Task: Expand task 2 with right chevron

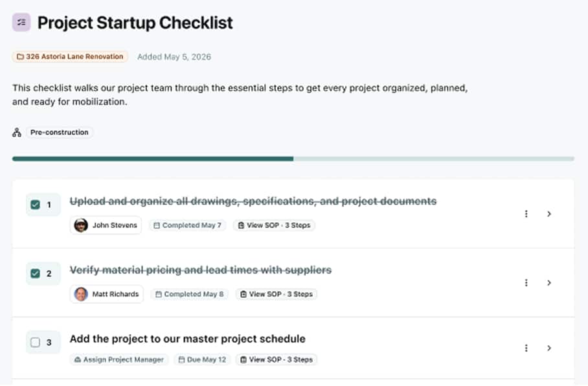Action: pyautogui.click(x=549, y=283)
